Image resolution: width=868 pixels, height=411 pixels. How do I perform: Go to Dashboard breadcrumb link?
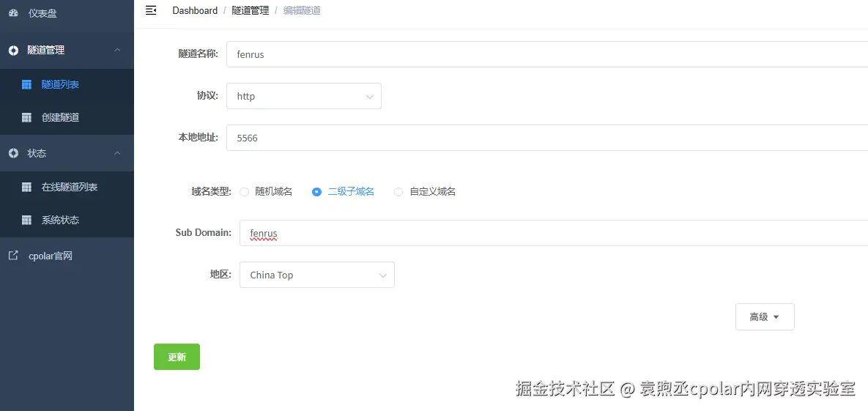tap(195, 10)
